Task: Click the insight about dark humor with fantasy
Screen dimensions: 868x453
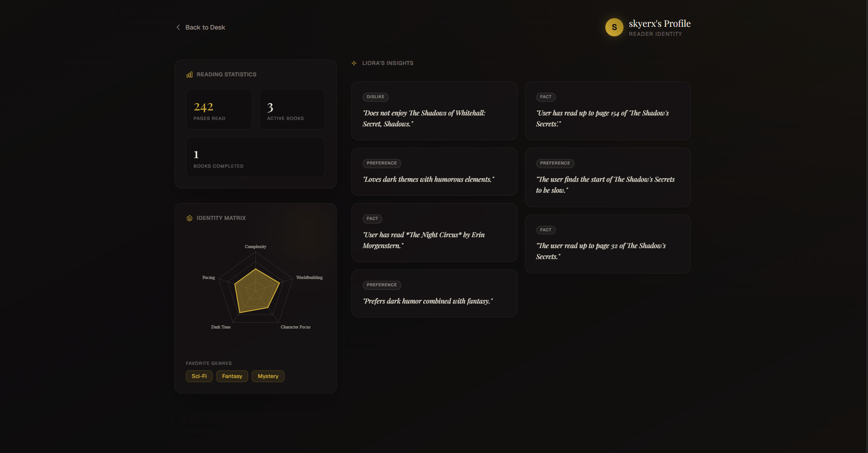Action: coord(434,294)
